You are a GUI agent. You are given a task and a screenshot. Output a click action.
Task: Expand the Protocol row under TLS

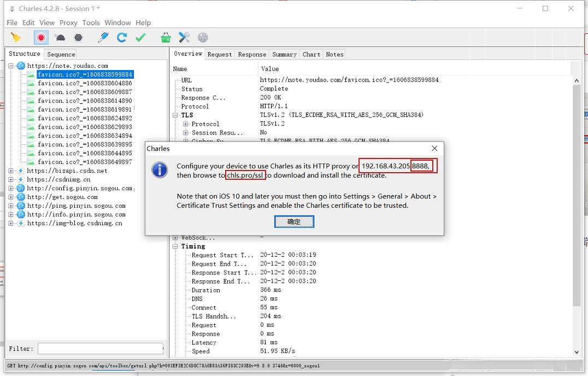[x=186, y=124]
